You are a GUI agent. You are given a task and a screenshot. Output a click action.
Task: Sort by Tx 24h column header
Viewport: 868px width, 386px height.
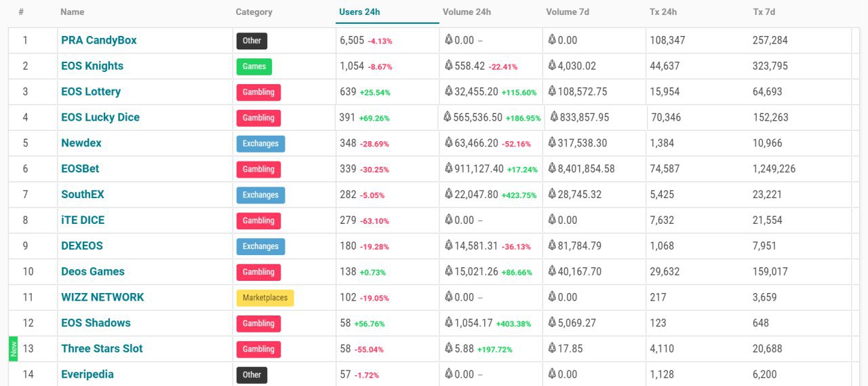pyautogui.click(x=663, y=12)
